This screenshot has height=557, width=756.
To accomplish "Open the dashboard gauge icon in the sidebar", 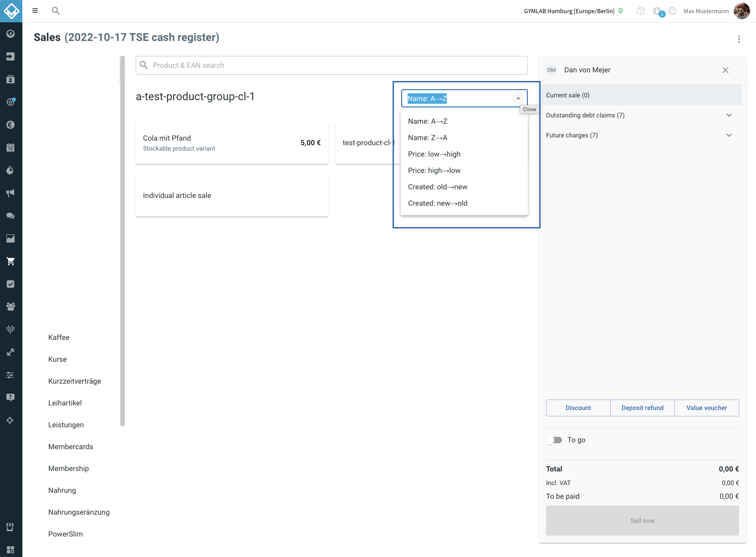I will pyautogui.click(x=10, y=34).
